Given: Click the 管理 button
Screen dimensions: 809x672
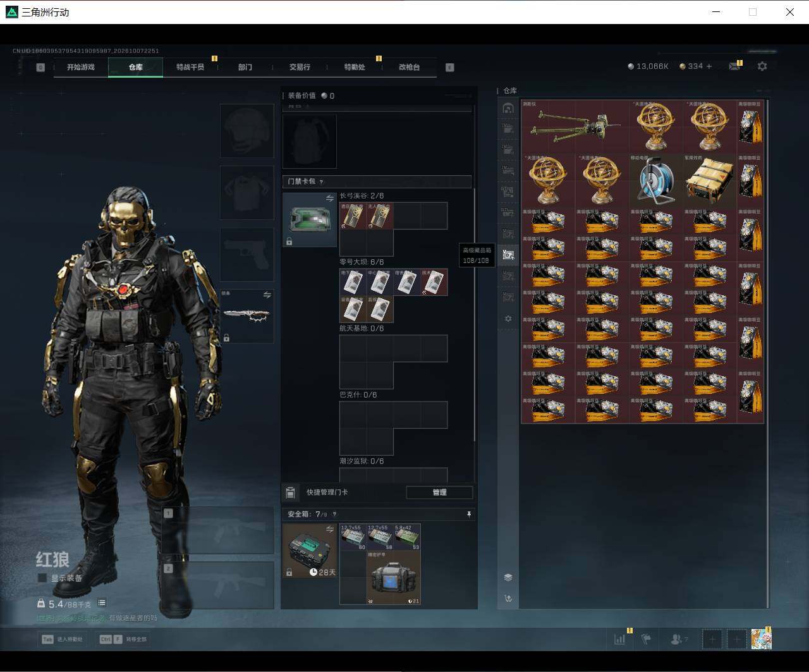Looking at the screenshot, I should click(439, 492).
